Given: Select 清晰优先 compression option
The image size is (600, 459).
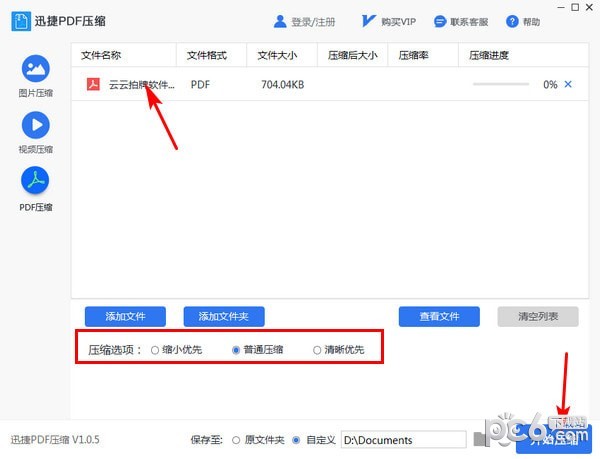Looking at the screenshot, I should click(339, 350).
